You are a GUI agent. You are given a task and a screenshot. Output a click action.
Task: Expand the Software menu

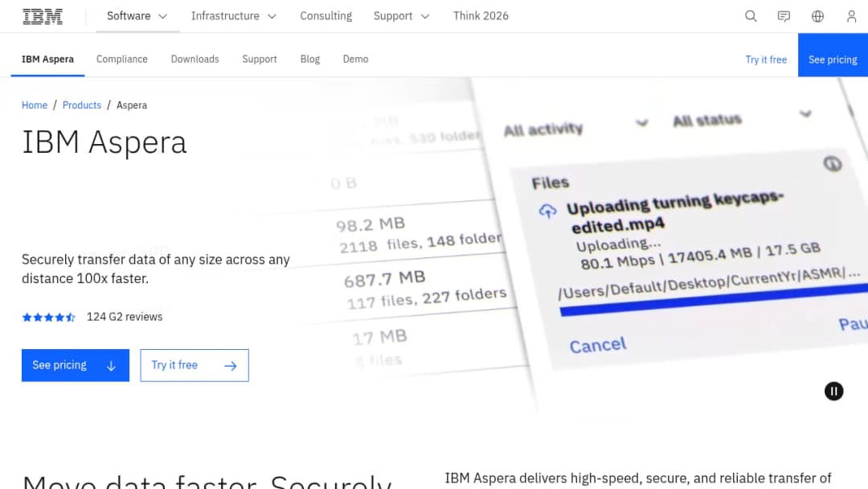click(137, 16)
